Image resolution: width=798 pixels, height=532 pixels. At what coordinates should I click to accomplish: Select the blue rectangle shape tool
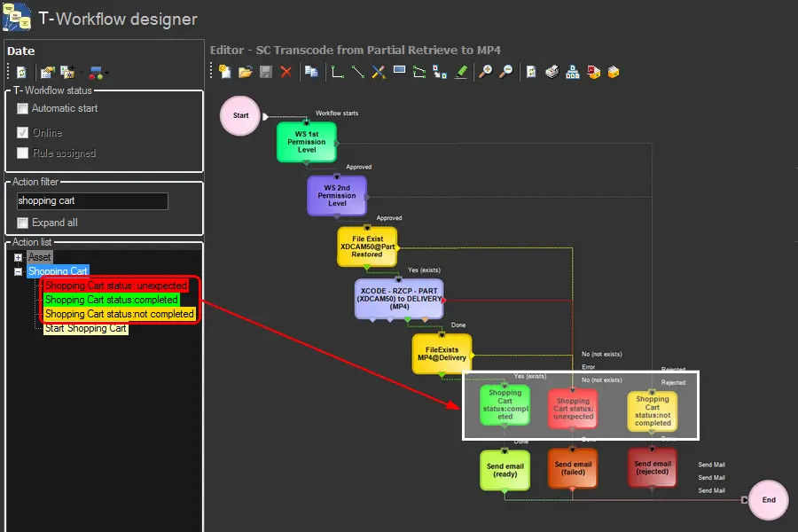(399, 72)
